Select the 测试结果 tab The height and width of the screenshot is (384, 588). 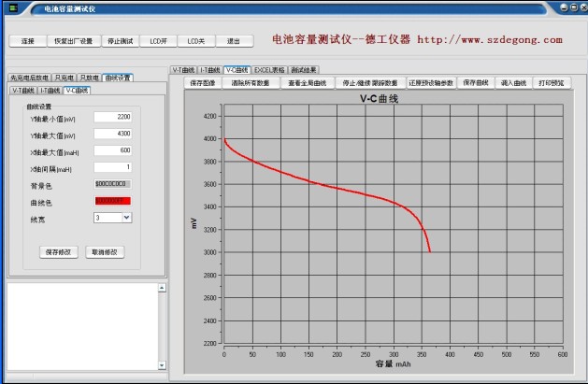(304, 70)
